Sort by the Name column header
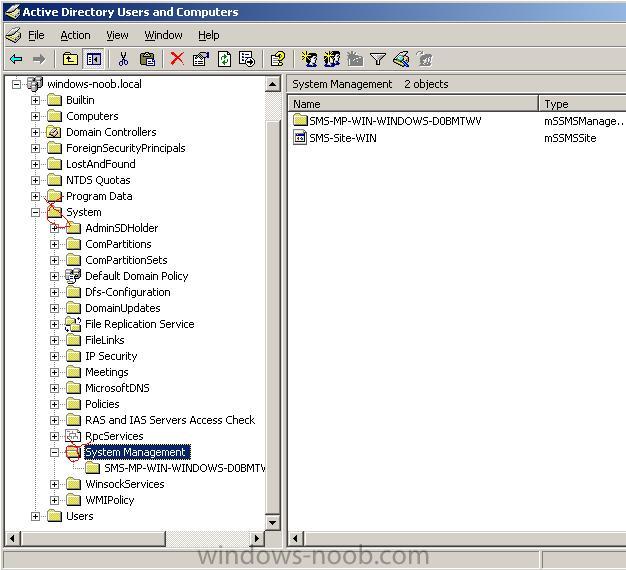Viewport: 626px width, 570px height. (x=413, y=104)
